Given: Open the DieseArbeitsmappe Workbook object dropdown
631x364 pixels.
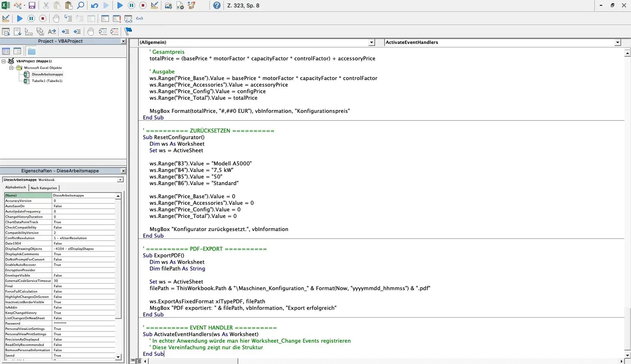Looking at the screenshot, I should click(x=120, y=180).
